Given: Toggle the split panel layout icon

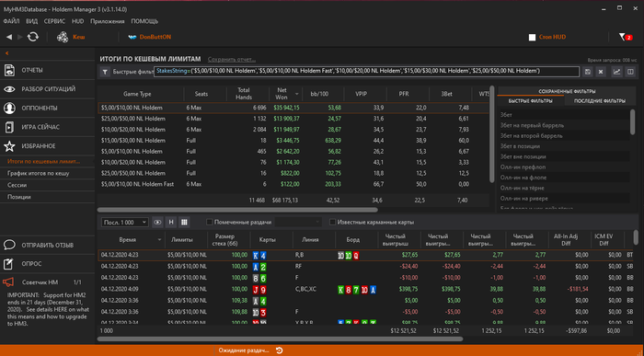Looking at the screenshot, I should click(630, 72).
